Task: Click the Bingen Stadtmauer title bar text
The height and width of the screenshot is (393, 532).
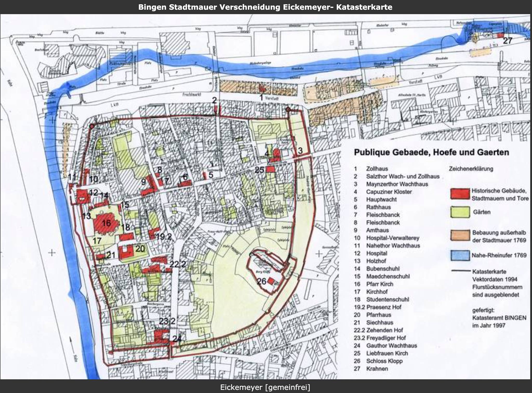Action: click(x=265, y=7)
